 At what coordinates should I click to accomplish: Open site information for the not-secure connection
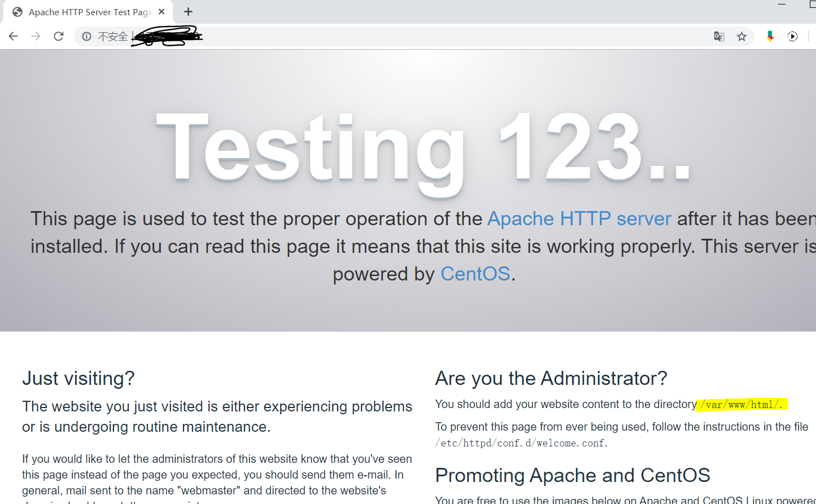[x=86, y=37]
